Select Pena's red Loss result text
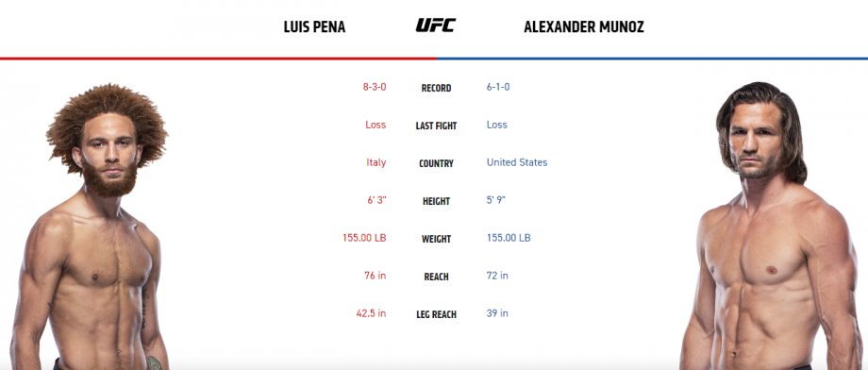This screenshot has height=370, width=868. [x=376, y=125]
